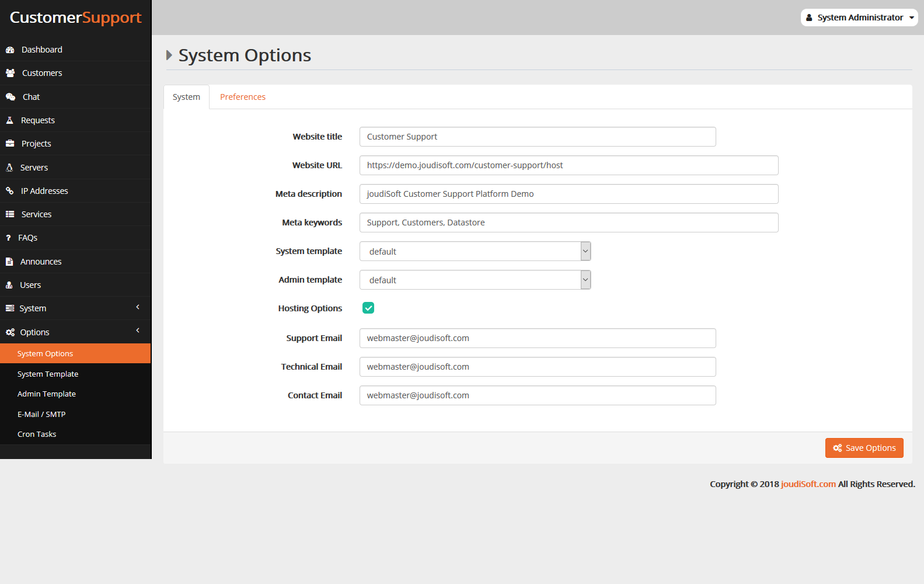924x584 pixels.
Task: Click the Servers penguin icon
Action: click(9, 168)
